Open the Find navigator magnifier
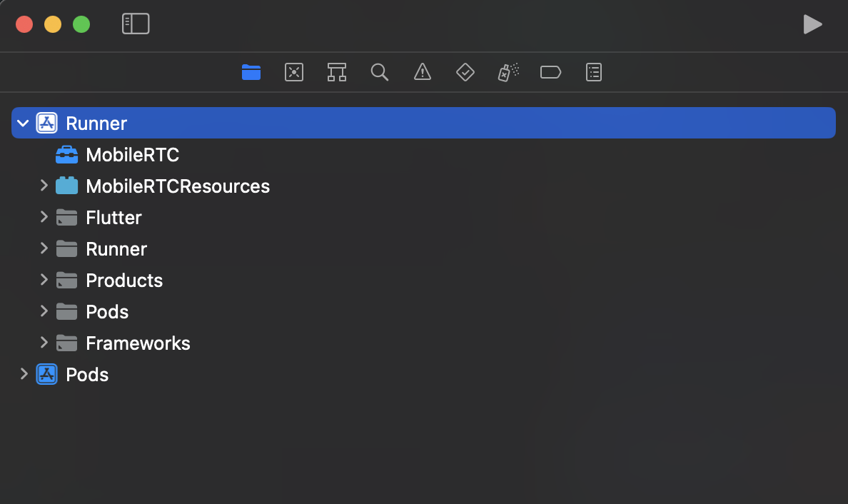848x504 pixels. [x=380, y=72]
